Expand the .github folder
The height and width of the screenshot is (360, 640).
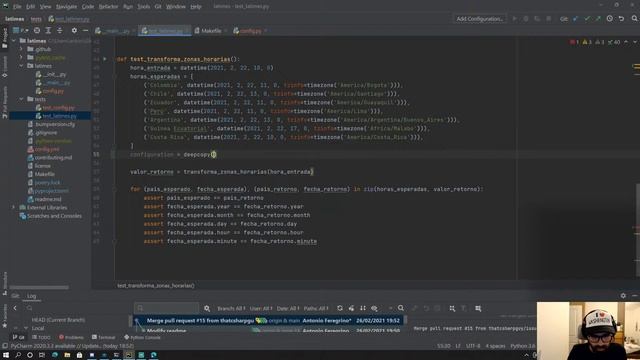click(21, 49)
